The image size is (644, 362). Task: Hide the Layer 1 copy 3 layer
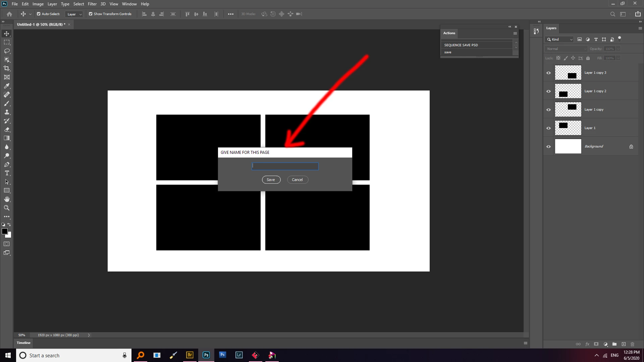click(549, 73)
